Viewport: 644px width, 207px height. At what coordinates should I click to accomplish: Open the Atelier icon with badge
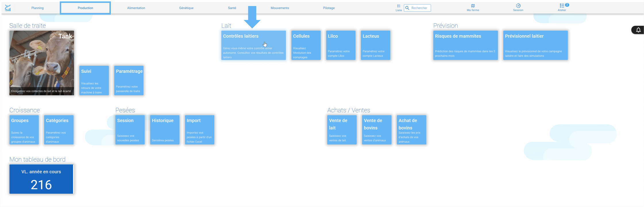point(562,6)
